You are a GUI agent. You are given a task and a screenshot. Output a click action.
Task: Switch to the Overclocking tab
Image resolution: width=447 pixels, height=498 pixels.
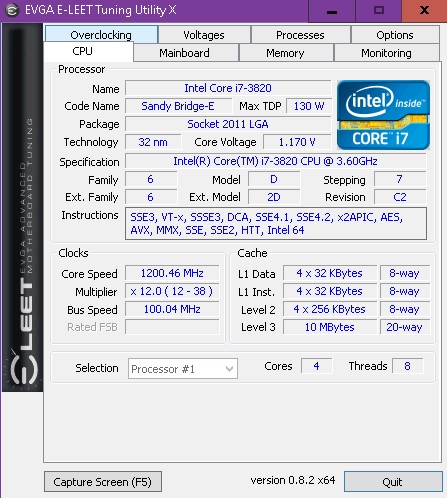(101, 35)
